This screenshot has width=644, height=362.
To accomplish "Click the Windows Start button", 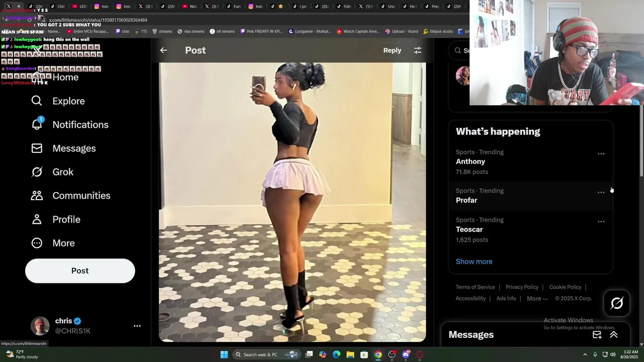I will click(x=224, y=354).
